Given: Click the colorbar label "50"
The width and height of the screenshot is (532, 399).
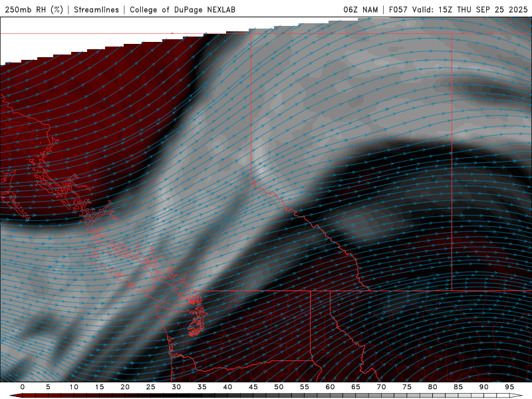Looking at the screenshot, I should tap(279, 387).
